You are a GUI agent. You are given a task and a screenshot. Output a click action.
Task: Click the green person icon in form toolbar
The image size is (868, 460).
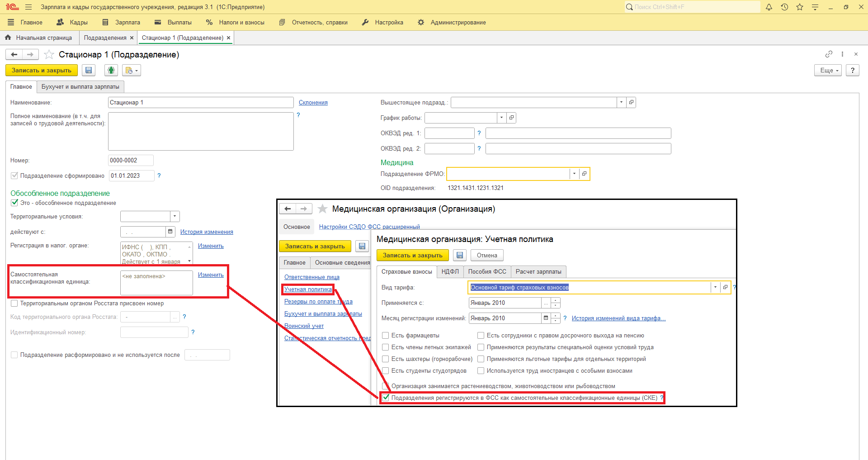(x=111, y=70)
